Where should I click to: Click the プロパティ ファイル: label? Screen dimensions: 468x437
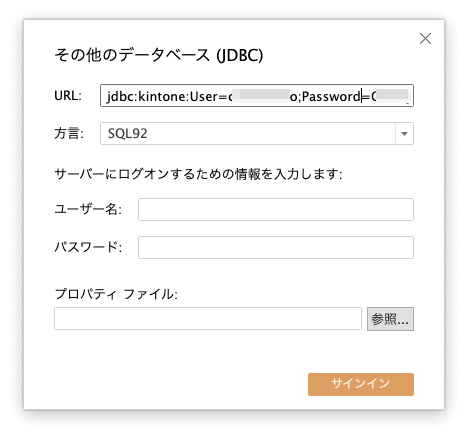click(116, 294)
